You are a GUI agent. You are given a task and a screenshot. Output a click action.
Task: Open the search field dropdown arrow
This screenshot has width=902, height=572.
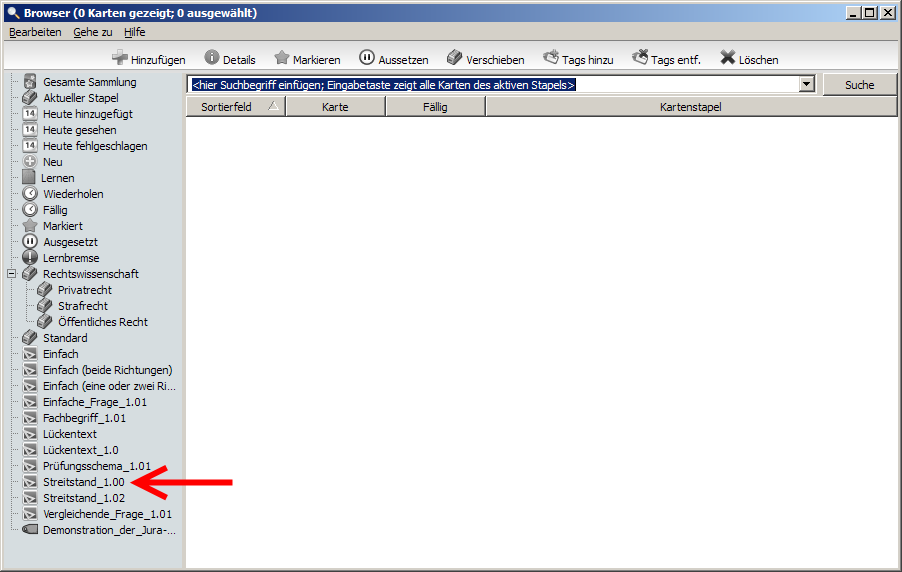point(807,85)
